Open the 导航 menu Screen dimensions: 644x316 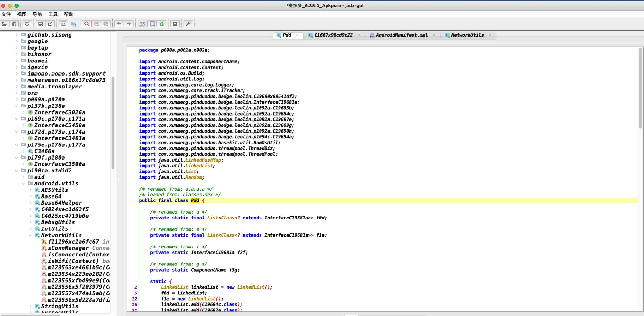[37, 14]
